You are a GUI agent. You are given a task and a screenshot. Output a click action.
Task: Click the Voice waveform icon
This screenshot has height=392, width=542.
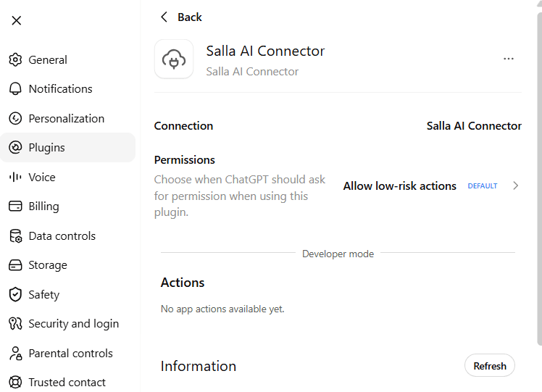pyautogui.click(x=15, y=177)
